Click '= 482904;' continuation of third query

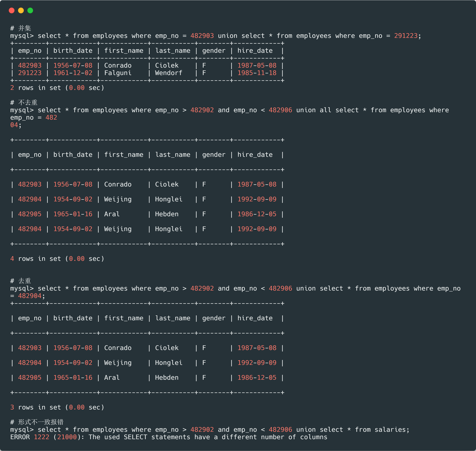(28, 296)
